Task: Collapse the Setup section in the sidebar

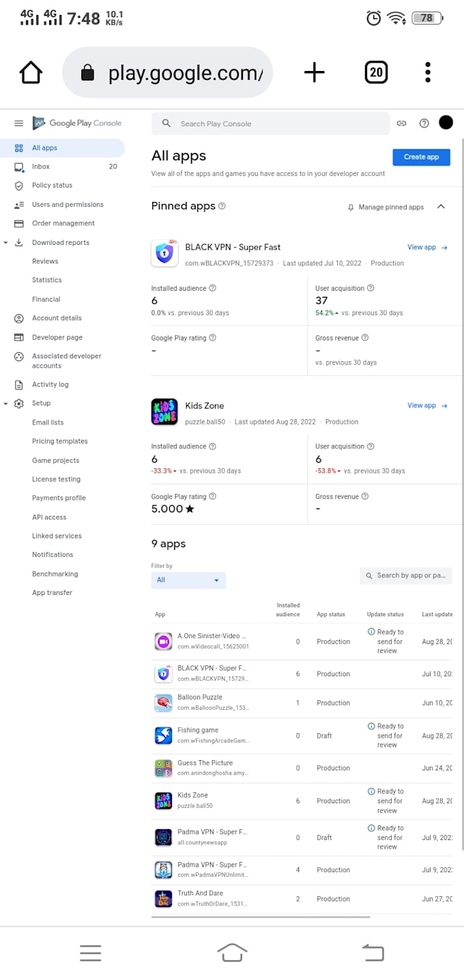Action: (x=6, y=403)
